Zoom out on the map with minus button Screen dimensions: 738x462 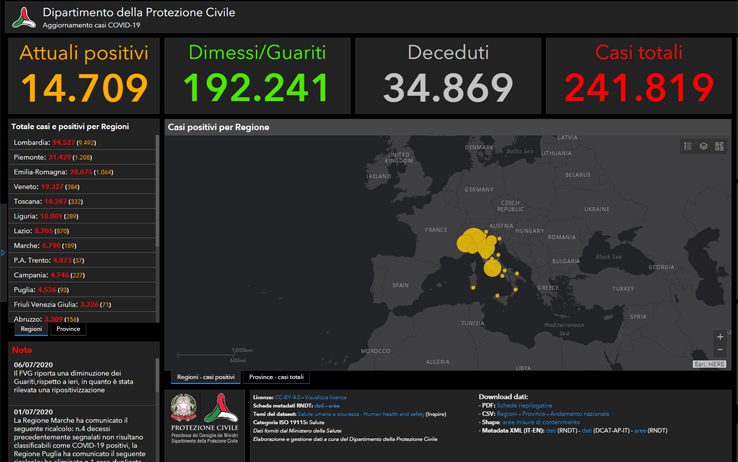[720, 352]
